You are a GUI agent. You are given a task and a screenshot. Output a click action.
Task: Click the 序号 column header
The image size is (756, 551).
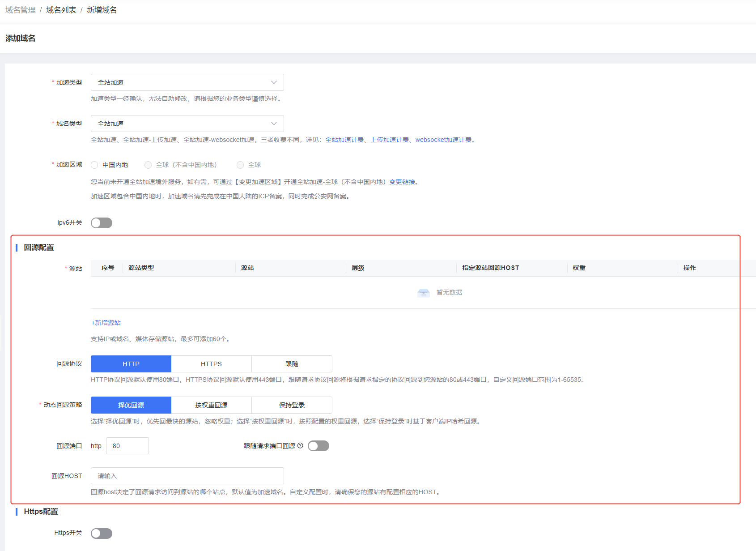[108, 268]
